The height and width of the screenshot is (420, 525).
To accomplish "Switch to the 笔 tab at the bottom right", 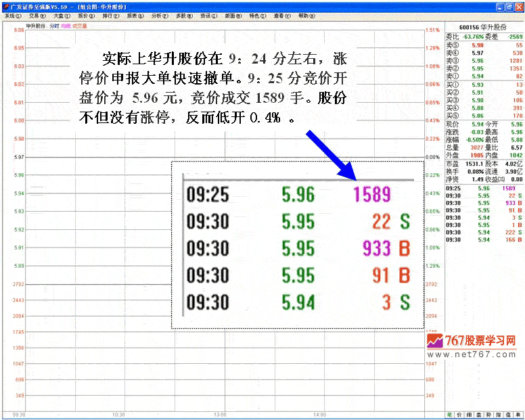I will tap(450, 414).
